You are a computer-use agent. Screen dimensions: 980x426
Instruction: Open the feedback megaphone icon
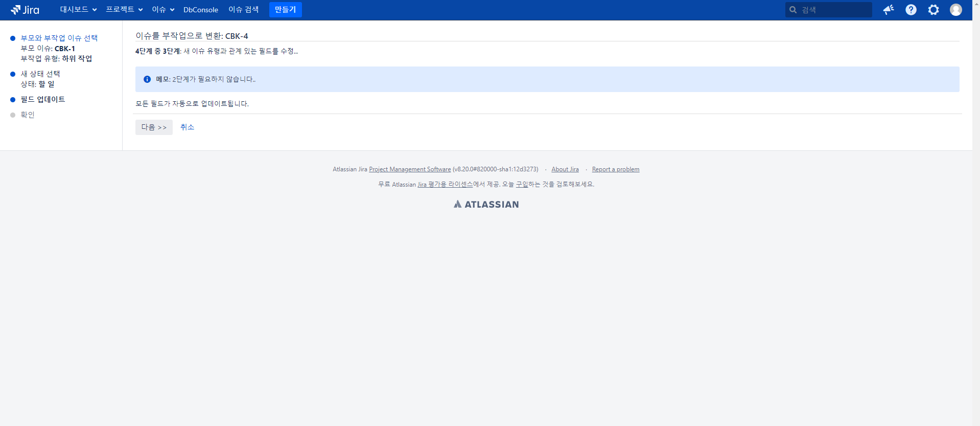889,10
